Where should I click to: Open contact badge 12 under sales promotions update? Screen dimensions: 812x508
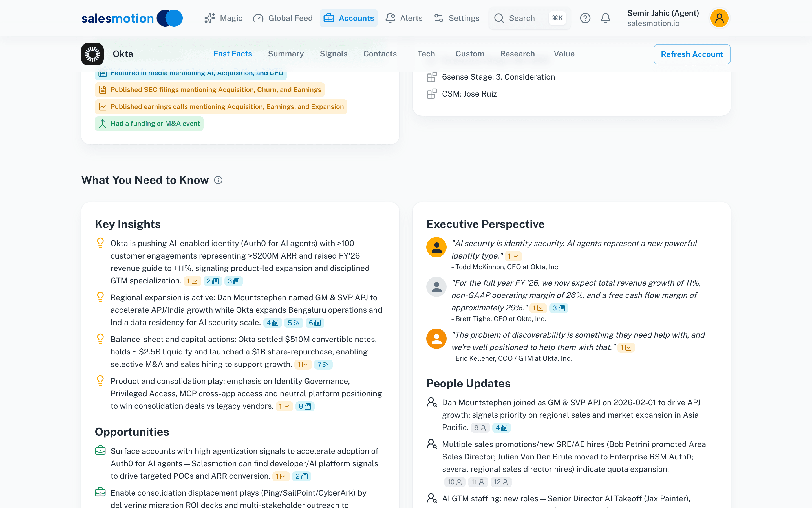(501, 482)
